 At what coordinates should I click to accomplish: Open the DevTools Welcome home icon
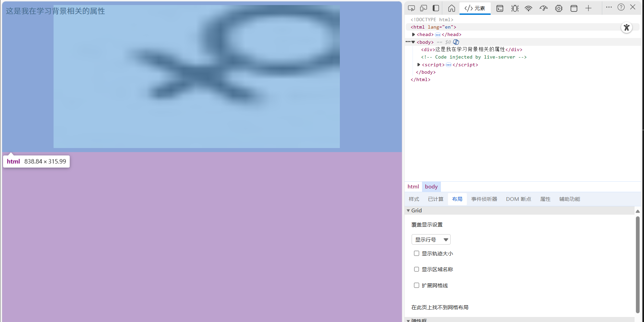(452, 8)
